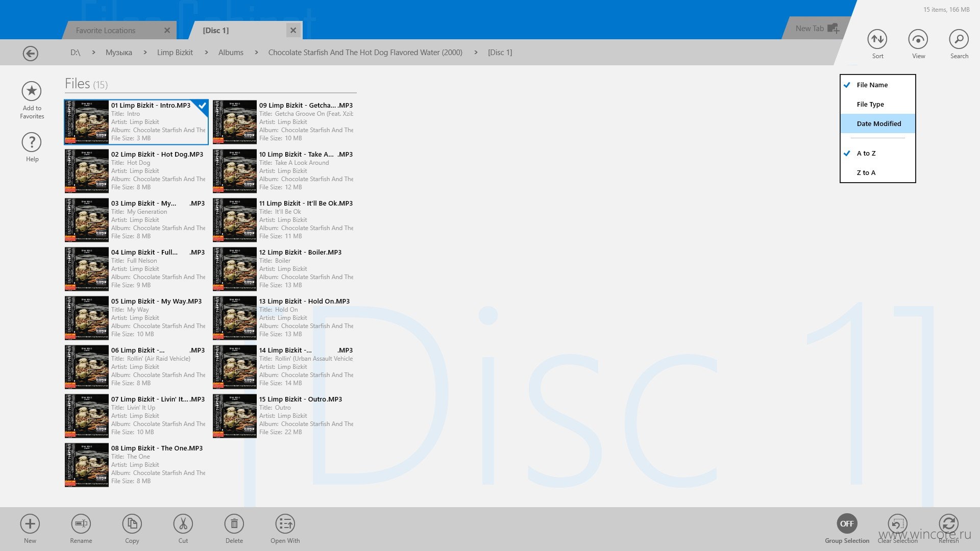
Task: Expand the chevron after Limp Bizkit in breadcrumb
Action: pyautogui.click(x=206, y=53)
